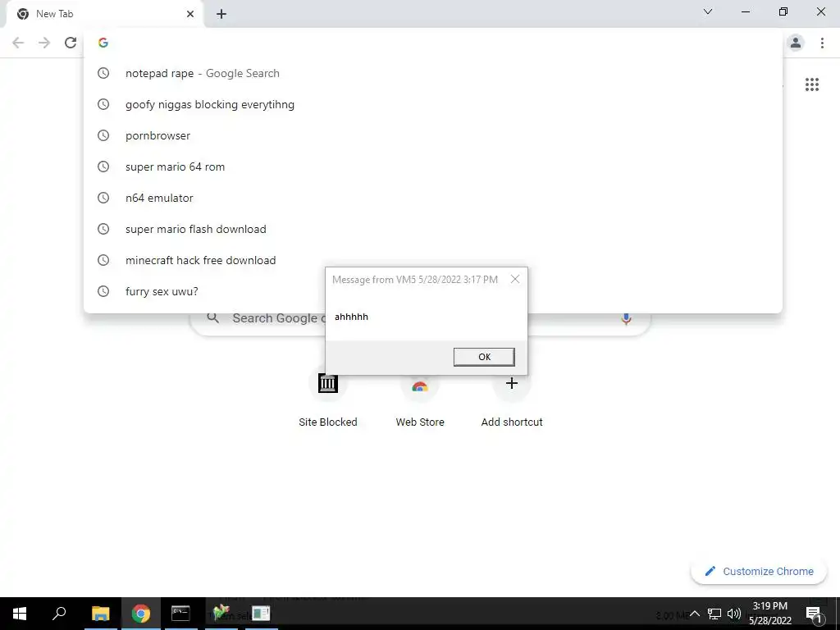This screenshot has height=630, width=840.
Task: Open a new tab with plus button
Action: (221, 15)
